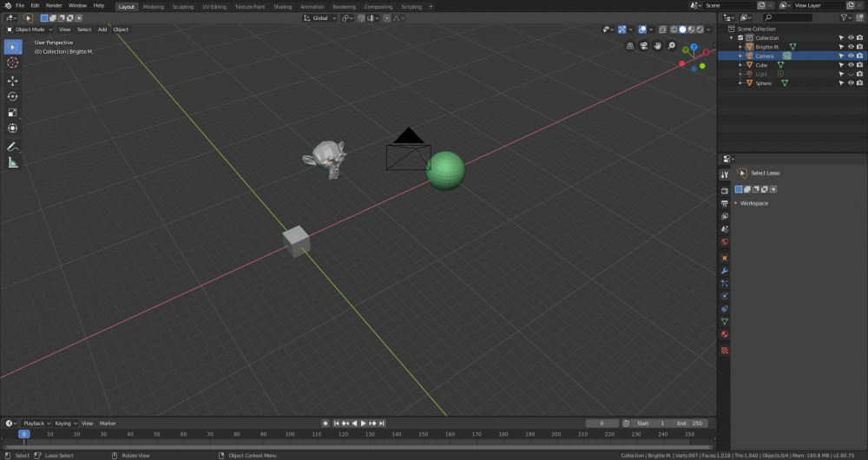Expand the Workspace panel

[754, 203]
